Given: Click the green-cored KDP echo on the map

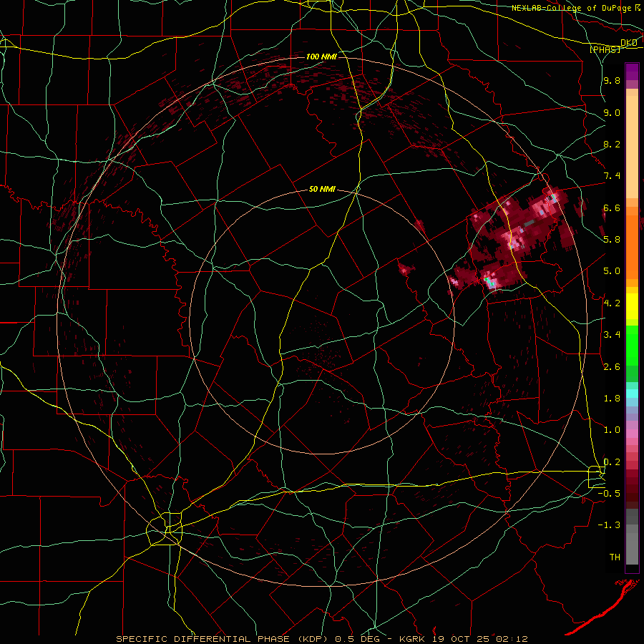Looking at the screenshot, I should tap(489, 281).
